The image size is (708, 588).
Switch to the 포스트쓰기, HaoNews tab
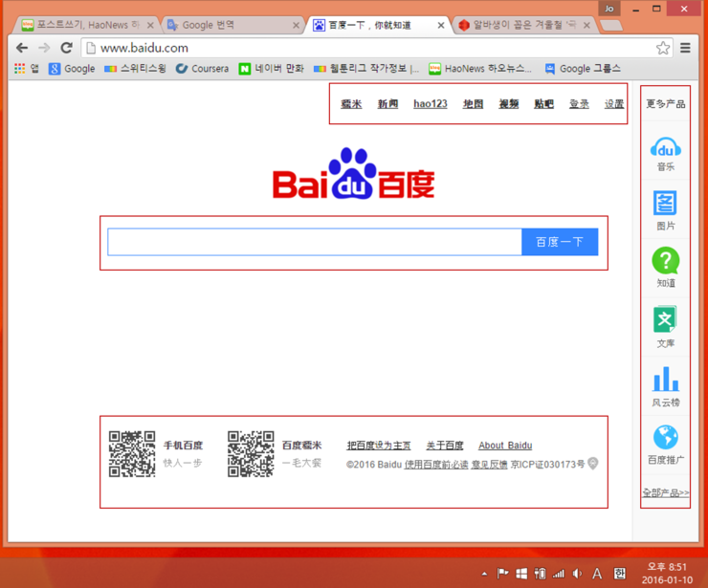(86, 25)
